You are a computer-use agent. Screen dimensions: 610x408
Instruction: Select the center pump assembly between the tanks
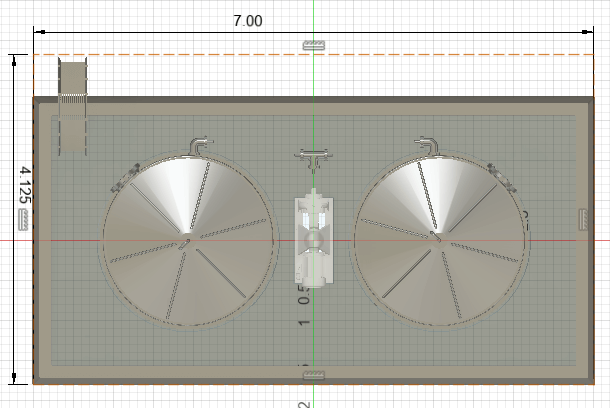313,240
